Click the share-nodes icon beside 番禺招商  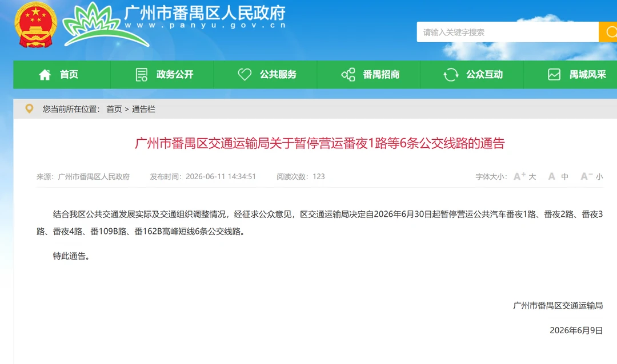[x=348, y=74]
